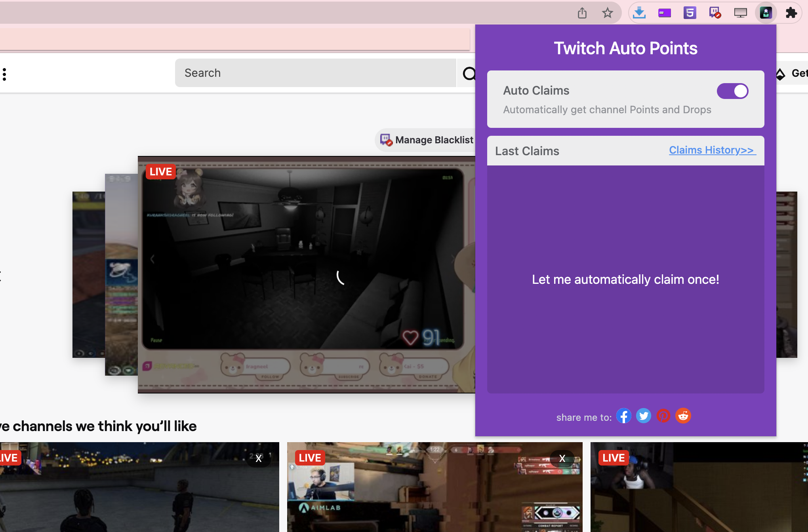Share the extension to Twitter
This screenshot has height=532, width=808.
tap(644, 416)
